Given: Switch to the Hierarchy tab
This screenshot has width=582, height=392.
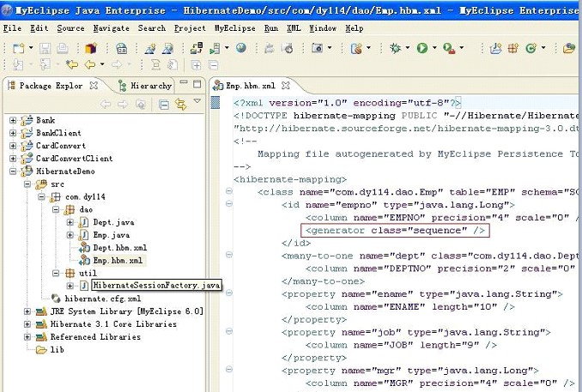Looking at the screenshot, I should click(150, 86).
